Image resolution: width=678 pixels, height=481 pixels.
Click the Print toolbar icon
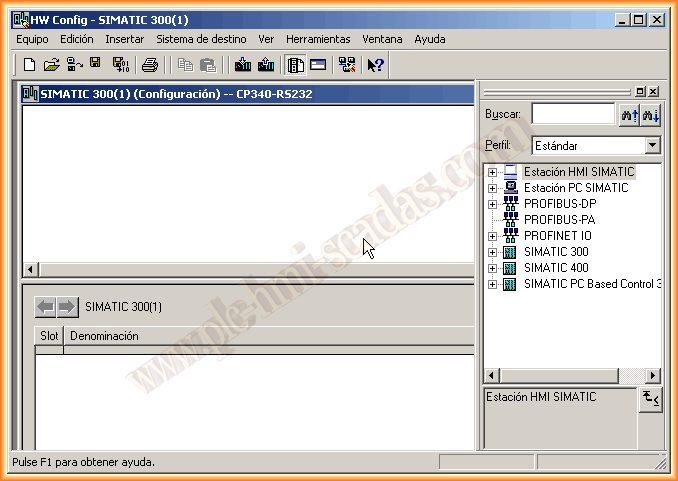(x=150, y=65)
